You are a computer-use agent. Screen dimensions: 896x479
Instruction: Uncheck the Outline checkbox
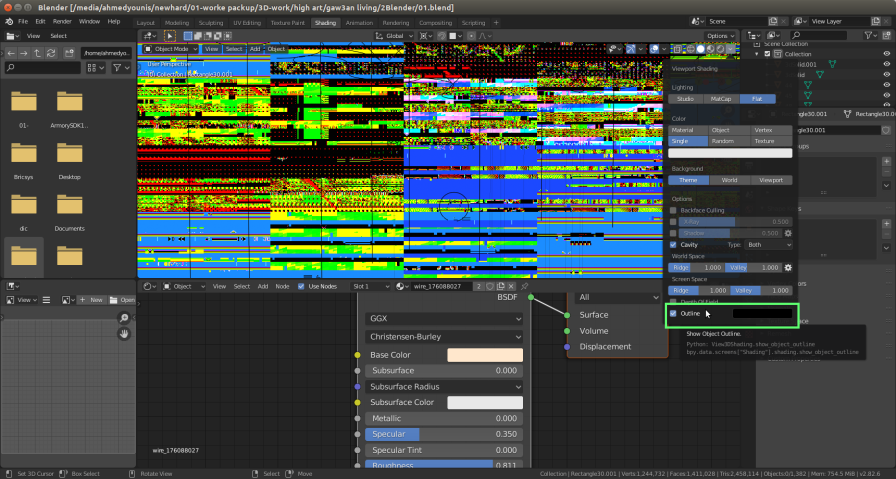coord(673,313)
